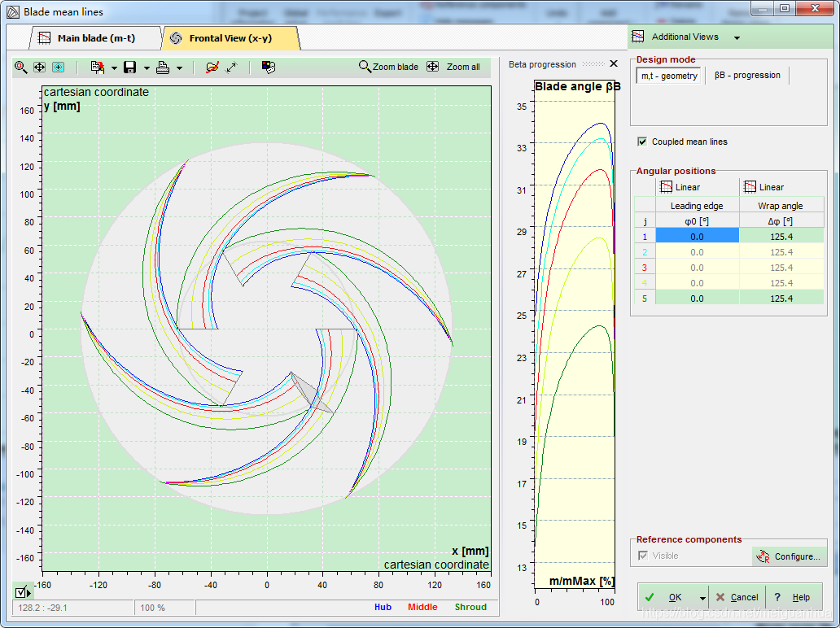This screenshot has height=628, width=840.
Task: Select leading edge φ0 cell in row 5
Action: pos(697,299)
